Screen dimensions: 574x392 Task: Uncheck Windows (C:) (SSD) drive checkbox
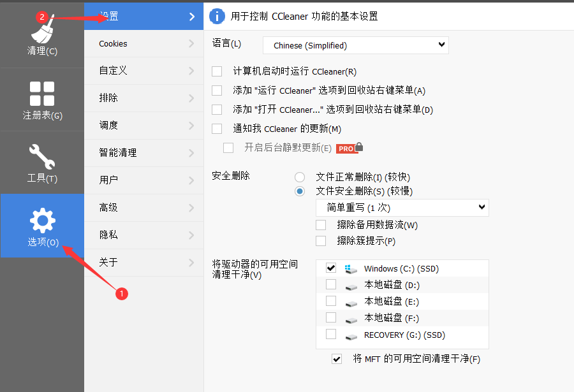(331, 268)
